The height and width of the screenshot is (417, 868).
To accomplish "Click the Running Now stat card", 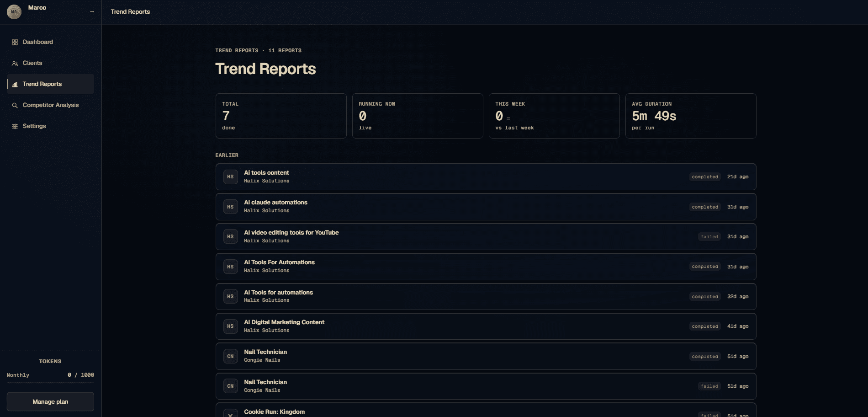I will [418, 116].
